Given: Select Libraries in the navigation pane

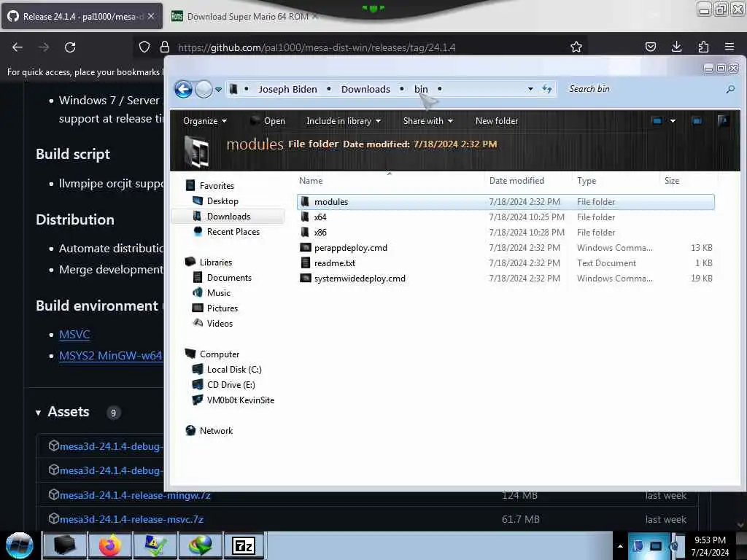Looking at the screenshot, I should [x=215, y=262].
